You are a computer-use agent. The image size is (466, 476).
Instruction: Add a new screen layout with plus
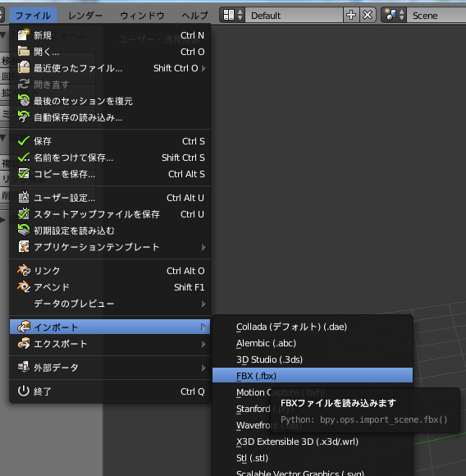(351, 15)
